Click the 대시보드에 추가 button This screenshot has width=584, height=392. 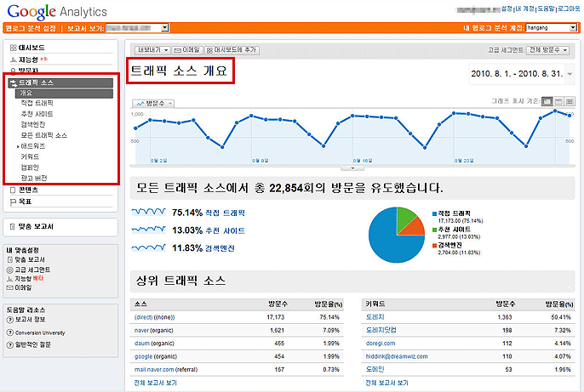(232, 50)
